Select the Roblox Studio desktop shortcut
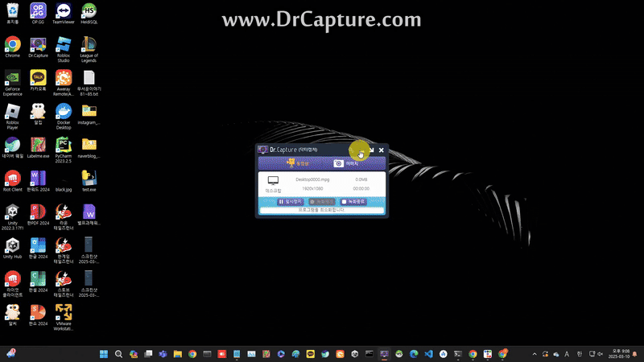Viewport: 644px width, 362px height. pyautogui.click(x=64, y=49)
